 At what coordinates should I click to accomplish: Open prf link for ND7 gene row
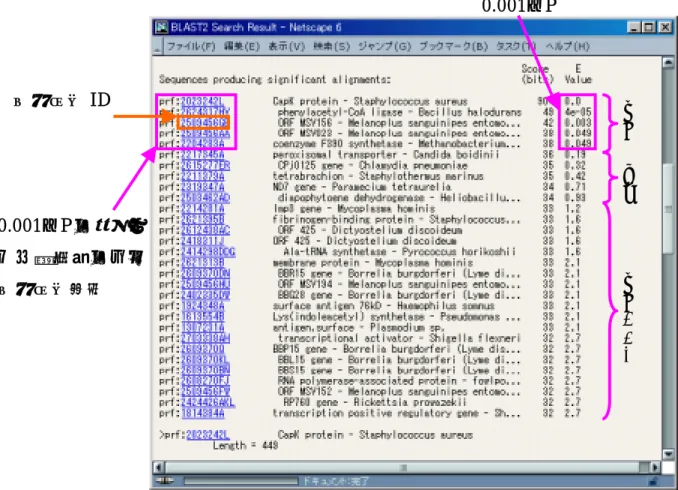[x=202, y=187]
